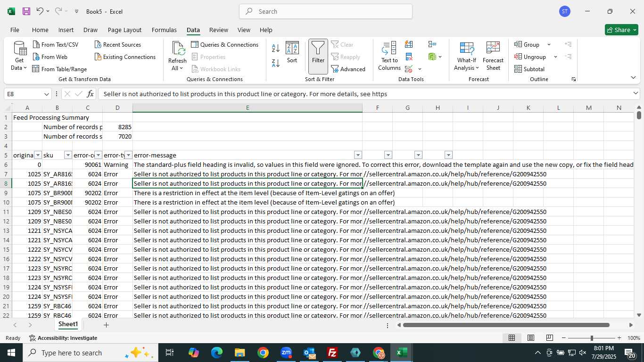Sort Z to A descending
This screenshot has width=644, height=362.
pyautogui.click(x=276, y=62)
